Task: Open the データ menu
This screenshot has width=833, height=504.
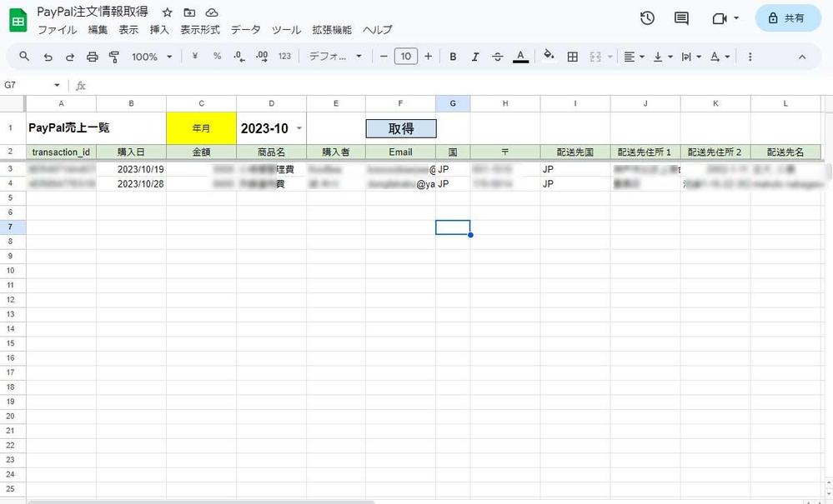Action: point(245,30)
